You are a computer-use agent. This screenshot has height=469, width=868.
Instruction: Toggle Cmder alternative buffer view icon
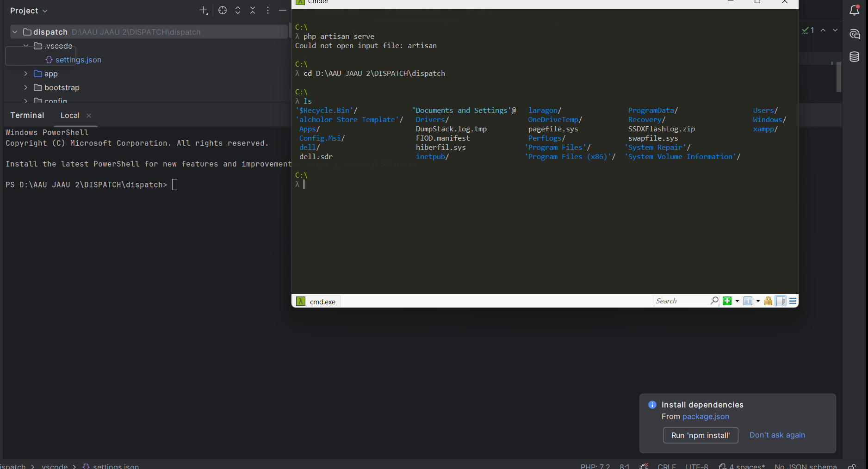coord(781,301)
